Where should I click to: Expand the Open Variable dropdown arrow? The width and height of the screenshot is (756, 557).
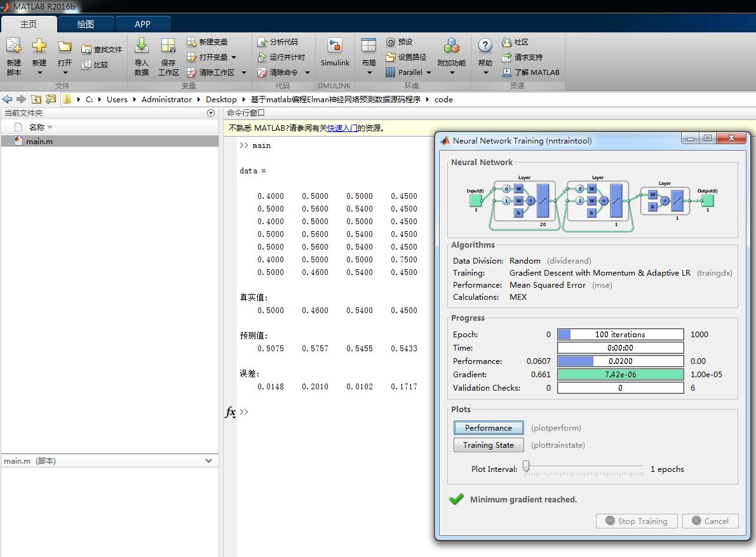pos(234,57)
